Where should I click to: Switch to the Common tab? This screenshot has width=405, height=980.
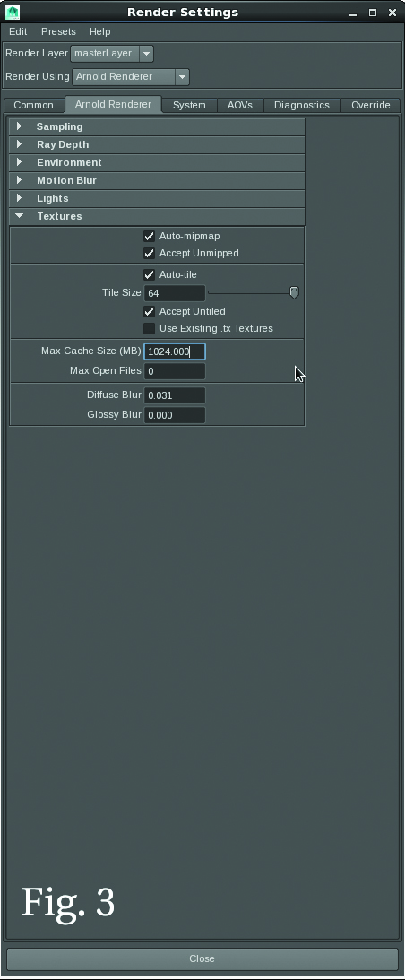point(34,105)
